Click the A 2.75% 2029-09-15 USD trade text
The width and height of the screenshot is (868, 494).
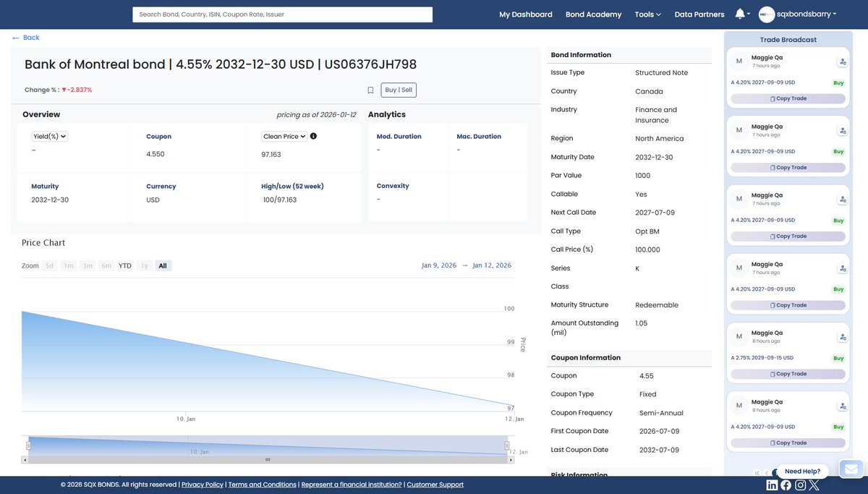[762, 358]
